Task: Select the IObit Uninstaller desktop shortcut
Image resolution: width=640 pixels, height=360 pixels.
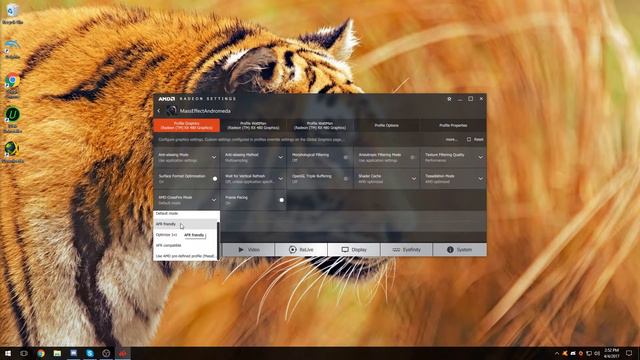Action: coord(12,119)
